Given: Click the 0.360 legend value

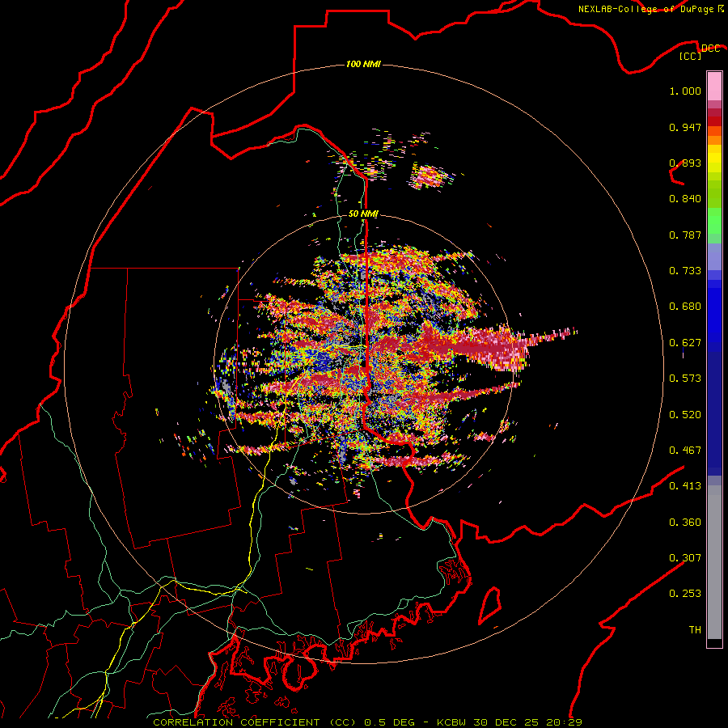Looking at the screenshot, I should coord(685,523).
